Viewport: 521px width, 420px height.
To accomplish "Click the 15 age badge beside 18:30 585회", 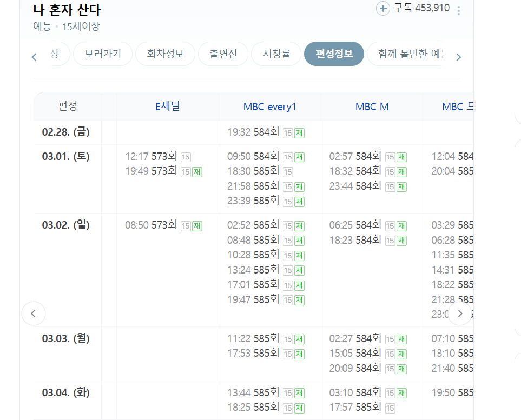I will (288, 172).
